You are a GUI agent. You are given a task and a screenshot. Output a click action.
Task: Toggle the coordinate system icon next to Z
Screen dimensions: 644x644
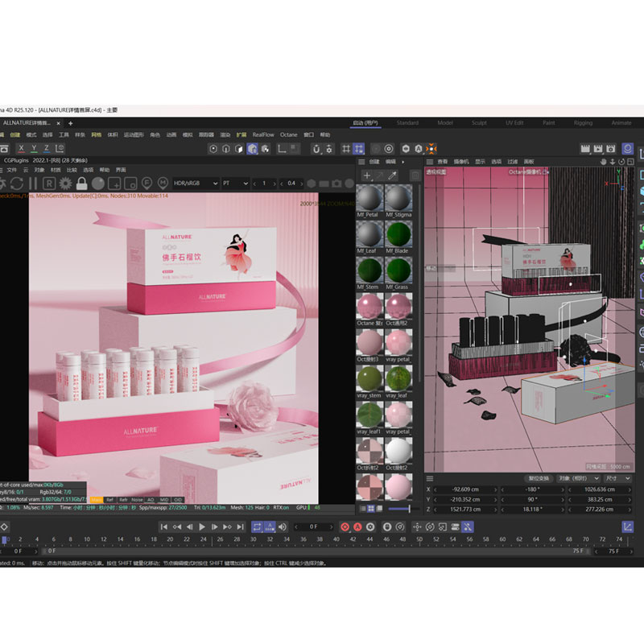pos(60,148)
